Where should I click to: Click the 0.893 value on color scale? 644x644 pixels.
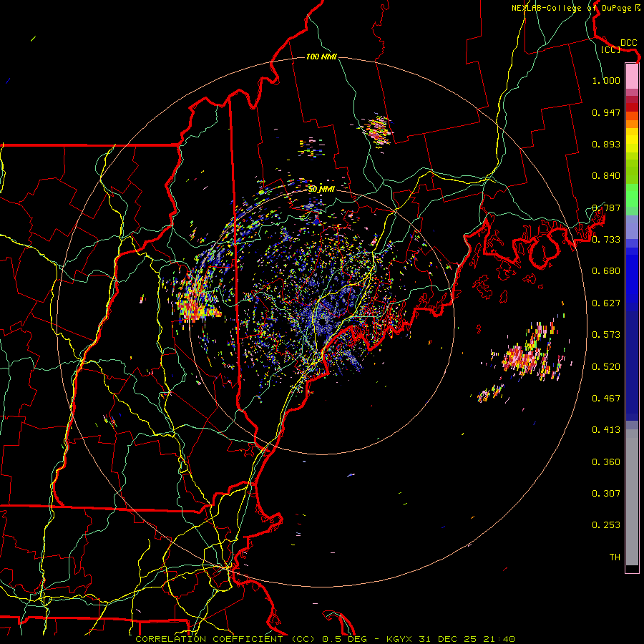click(606, 144)
